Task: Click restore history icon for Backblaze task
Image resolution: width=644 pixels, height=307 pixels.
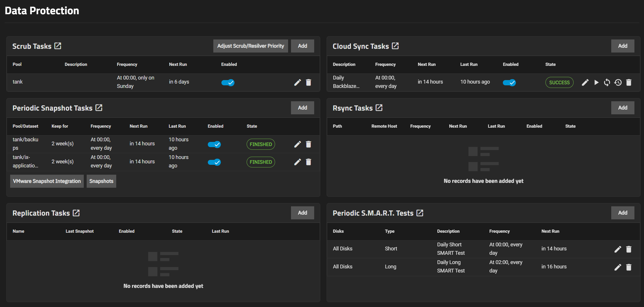Action: tap(618, 82)
